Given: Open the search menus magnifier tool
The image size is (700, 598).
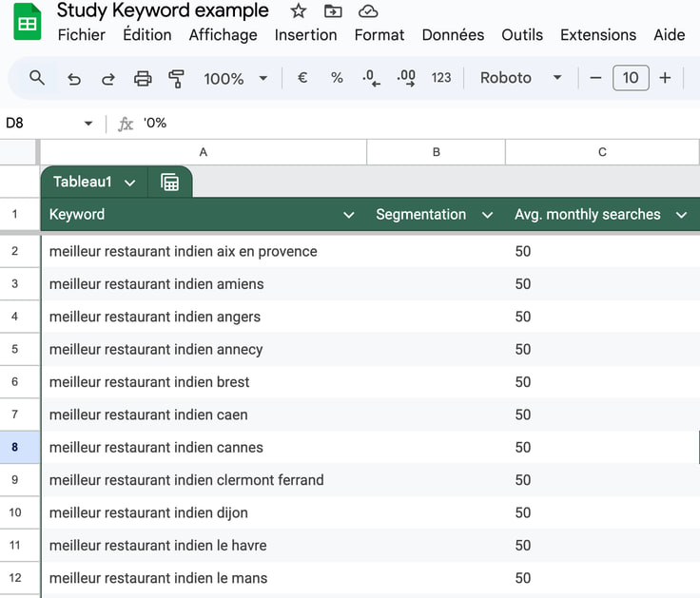Looking at the screenshot, I should point(37,78).
